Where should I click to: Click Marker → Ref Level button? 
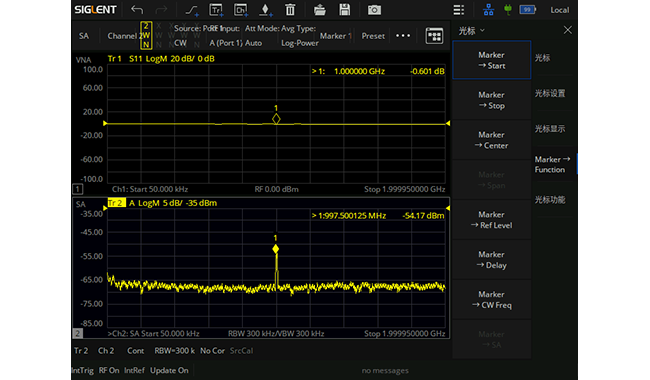[492, 220]
